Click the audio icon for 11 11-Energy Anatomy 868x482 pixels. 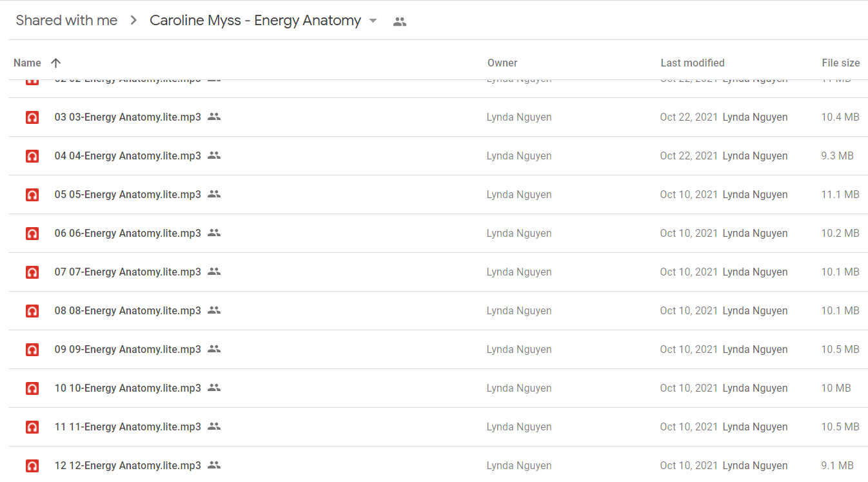tap(32, 427)
